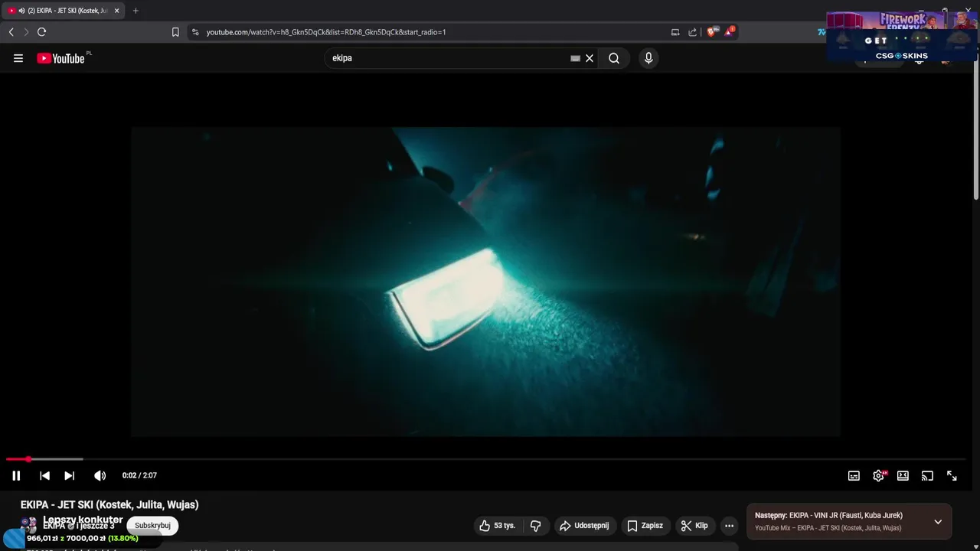The image size is (980, 551).
Task: Open Brave Rewards triangle icon
Action: click(730, 32)
